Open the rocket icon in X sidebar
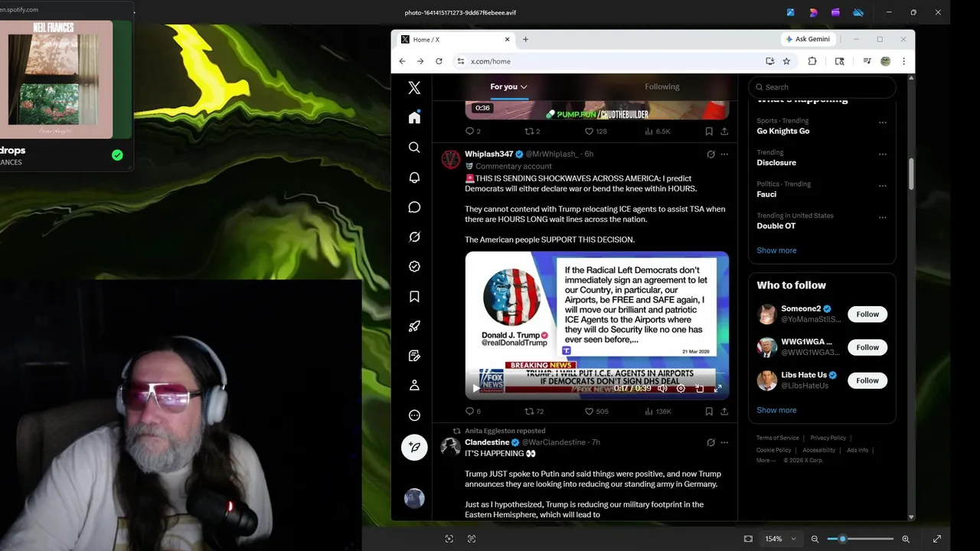This screenshot has width=980, height=551. [414, 326]
